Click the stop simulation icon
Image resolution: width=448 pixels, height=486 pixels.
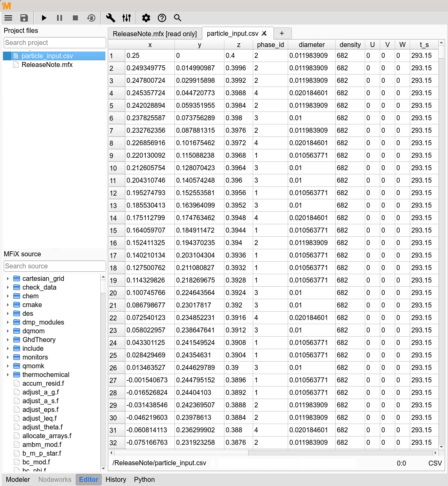pos(75,18)
